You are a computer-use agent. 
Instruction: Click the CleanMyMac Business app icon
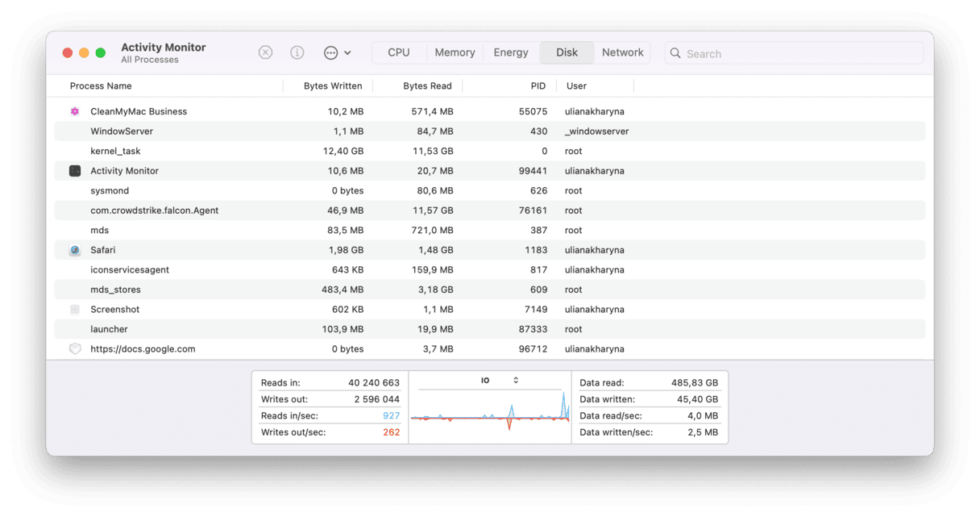(75, 111)
